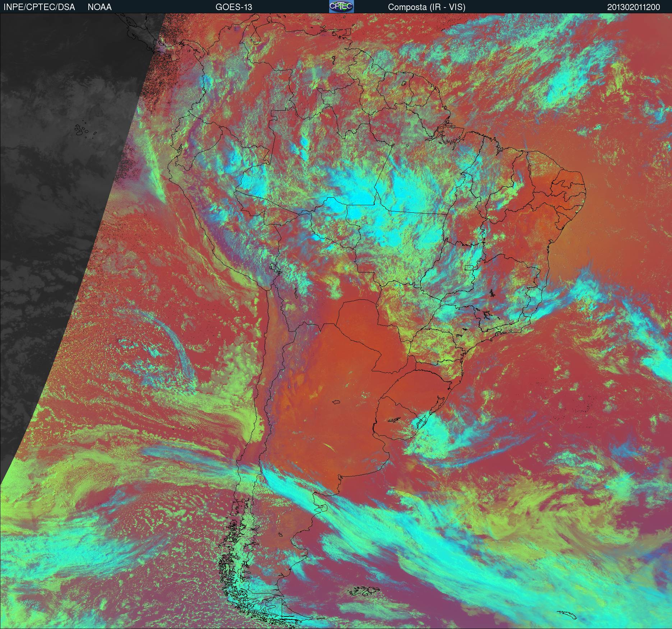Image resolution: width=672 pixels, height=629 pixels.
Task: Select the Composta (IR - VIS) title
Action: point(427,7)
